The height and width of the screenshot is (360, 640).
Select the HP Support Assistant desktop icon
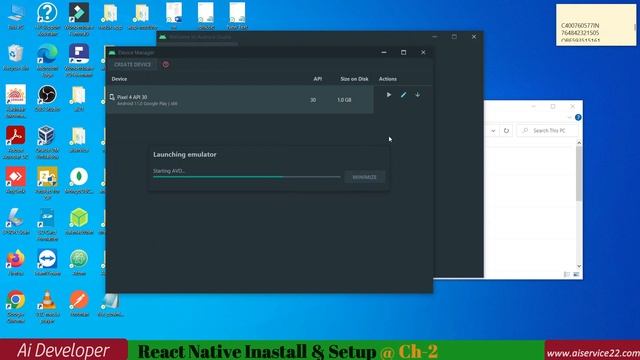(47, 18)
